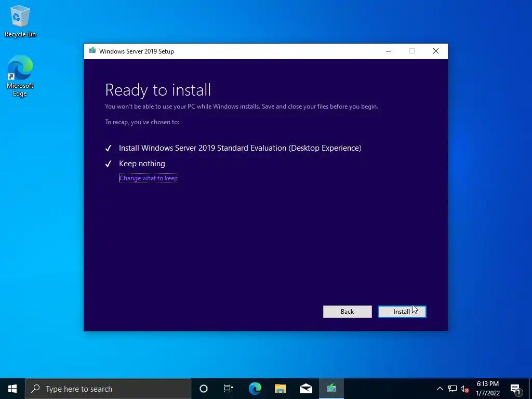Click 'Install Windows Server 2019 Standard Evaluation' line

click(240, 148)
